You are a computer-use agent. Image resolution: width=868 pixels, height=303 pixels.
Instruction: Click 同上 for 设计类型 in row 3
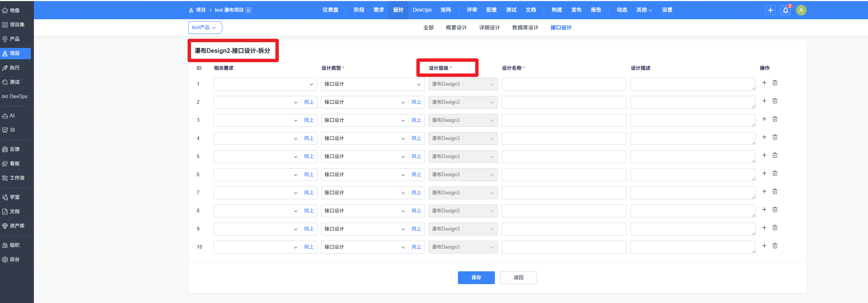coord(416,120)
